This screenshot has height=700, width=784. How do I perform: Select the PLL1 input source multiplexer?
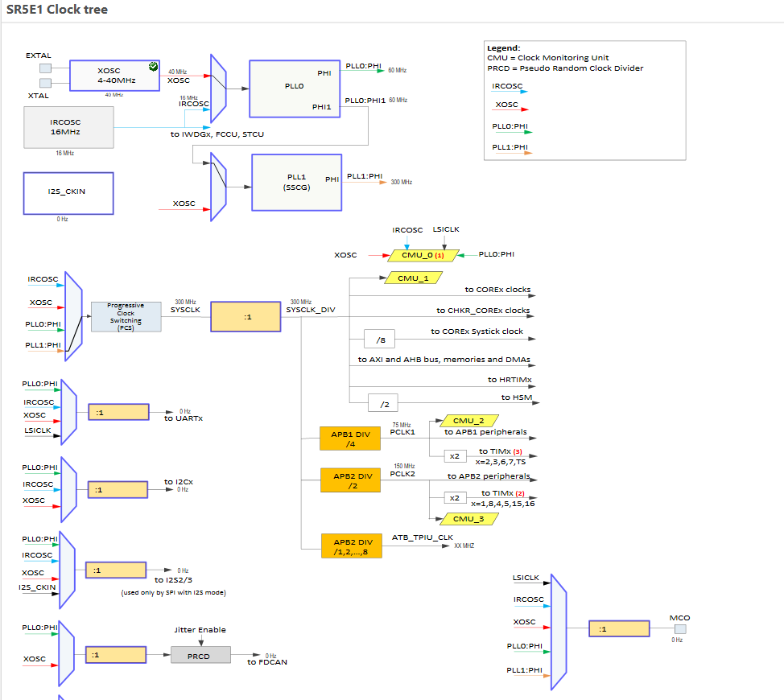(x=218, y=187)
